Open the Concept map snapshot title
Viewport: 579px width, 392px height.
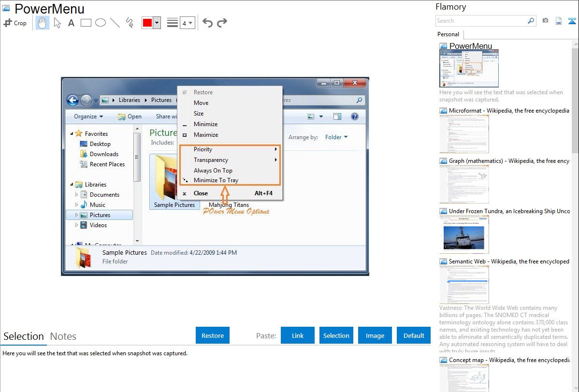pyautogui.click(x=509, y=360)
